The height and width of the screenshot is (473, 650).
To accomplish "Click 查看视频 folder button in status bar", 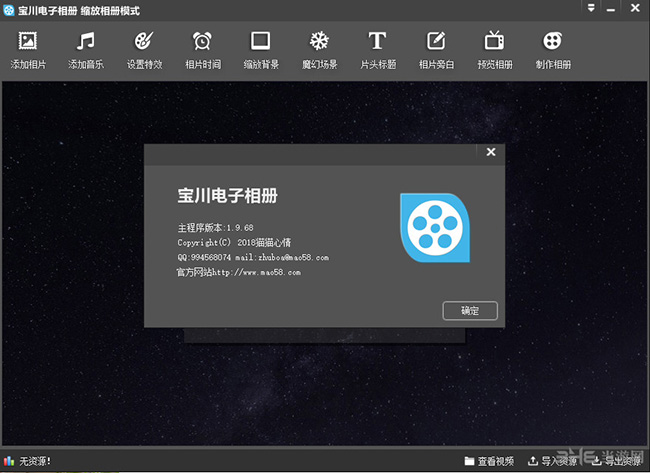I will [489, 461].
